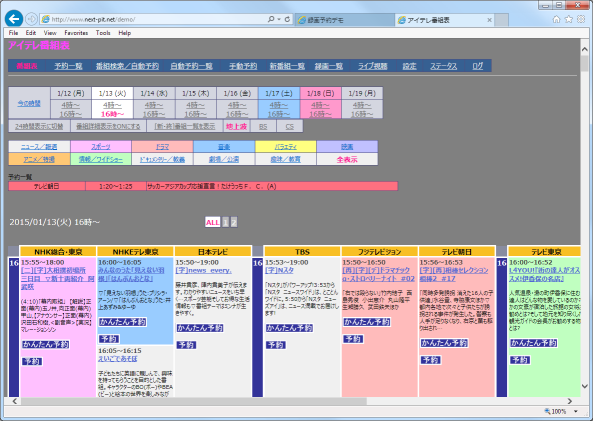Click 予約 button under テレビ朝日
The width and height of the screenshot is (593, 421).
click(x=431, y=360)
